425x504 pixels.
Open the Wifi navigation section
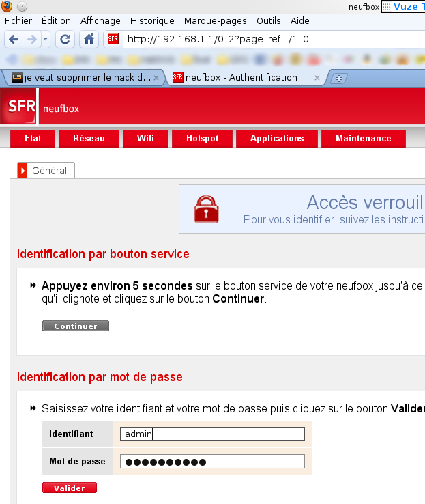point(145,139)
